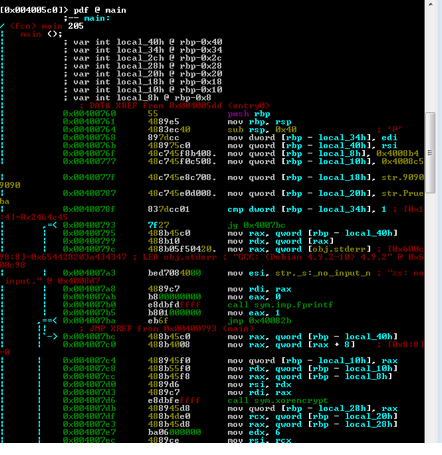This screenshot has width=442, height=455.
Task: Click the 'jg 0x4007bc' instruction
Action: [x=257, y=225]
